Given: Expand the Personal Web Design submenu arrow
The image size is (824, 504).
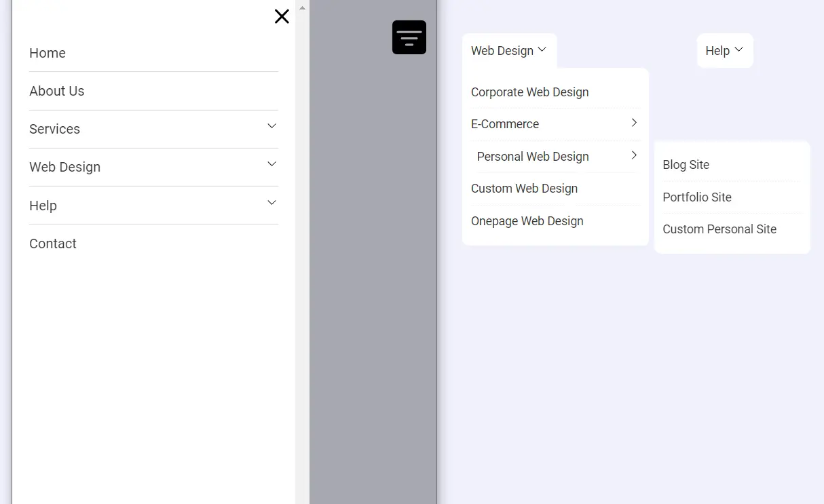Looking at the screenshot, I should (x=633, y=155).
